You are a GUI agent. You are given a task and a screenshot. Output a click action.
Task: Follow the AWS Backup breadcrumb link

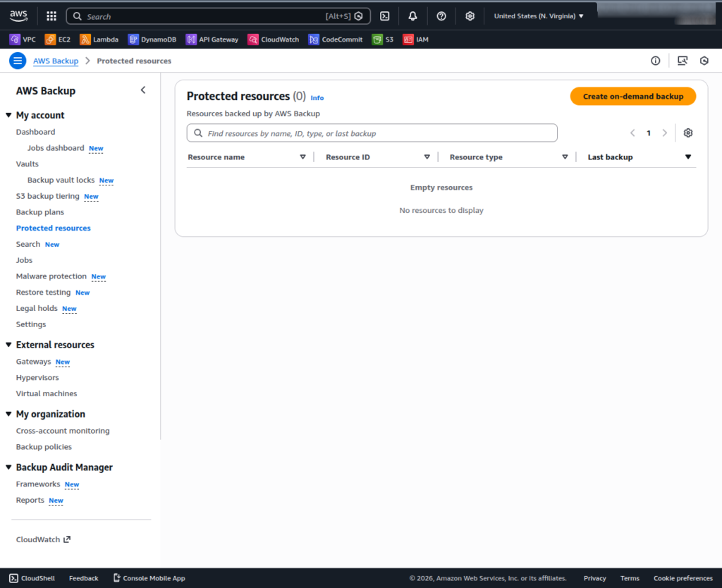pyautogui.click(x=56, y=61)
